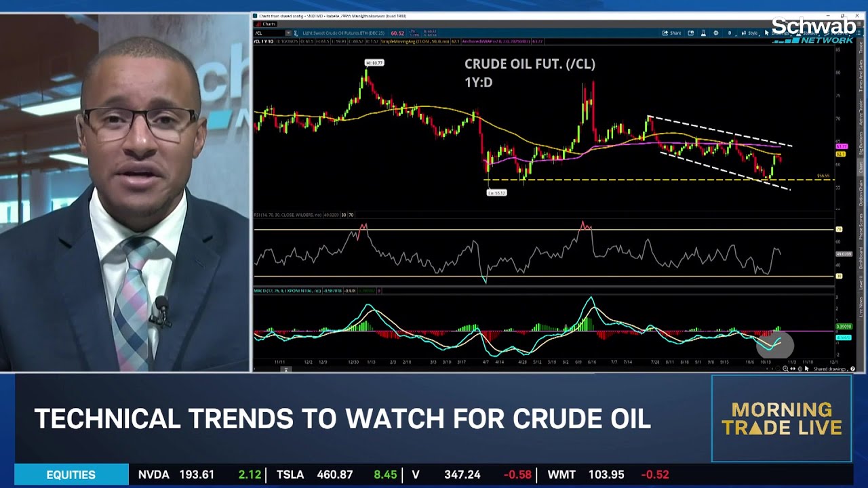Click the magenta 61.77 price axis tag
868x488 pixels.
[842, 146]
